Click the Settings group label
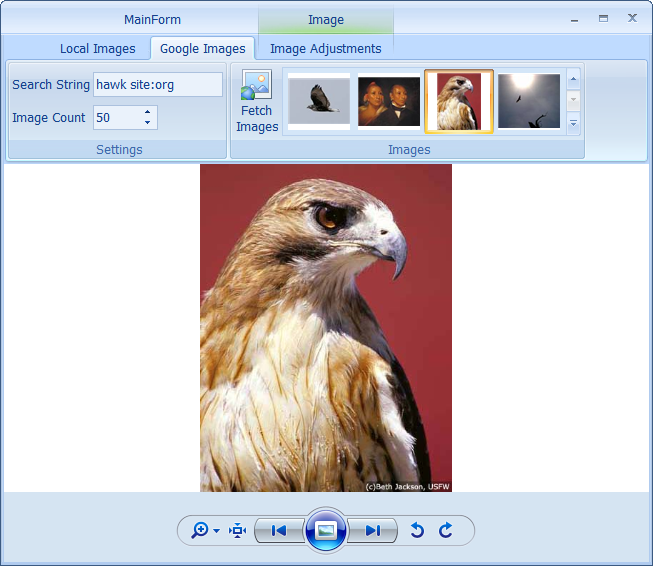This screenshot has height=566, width=653. click(x=119, y=150)
